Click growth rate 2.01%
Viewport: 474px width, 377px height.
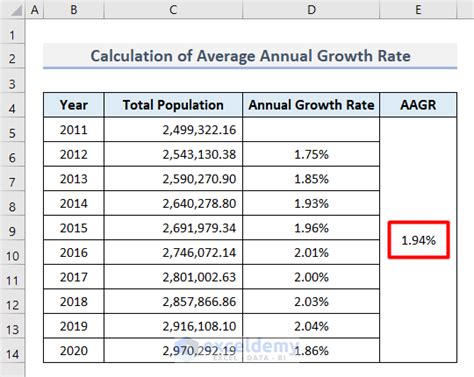(x=311, y=252)
